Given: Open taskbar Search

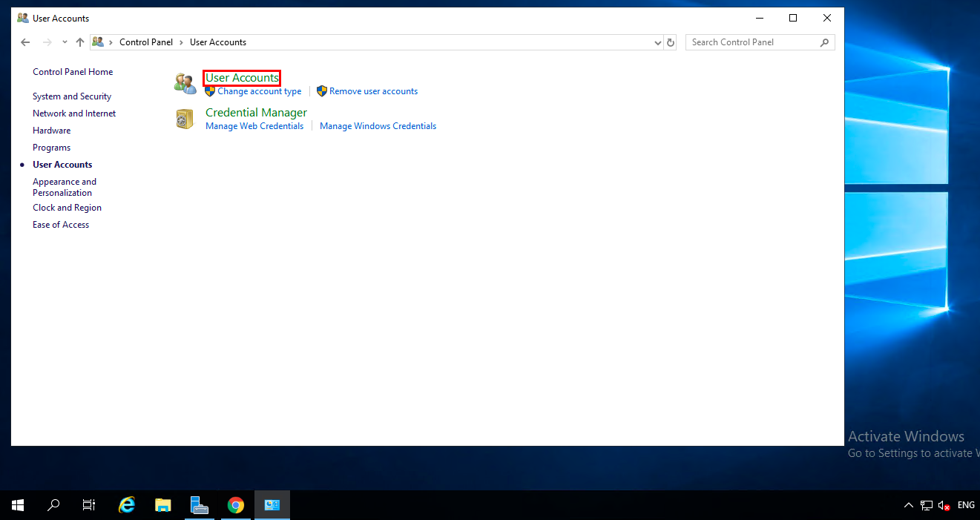Looking at the screenshot, I should 53,505.
